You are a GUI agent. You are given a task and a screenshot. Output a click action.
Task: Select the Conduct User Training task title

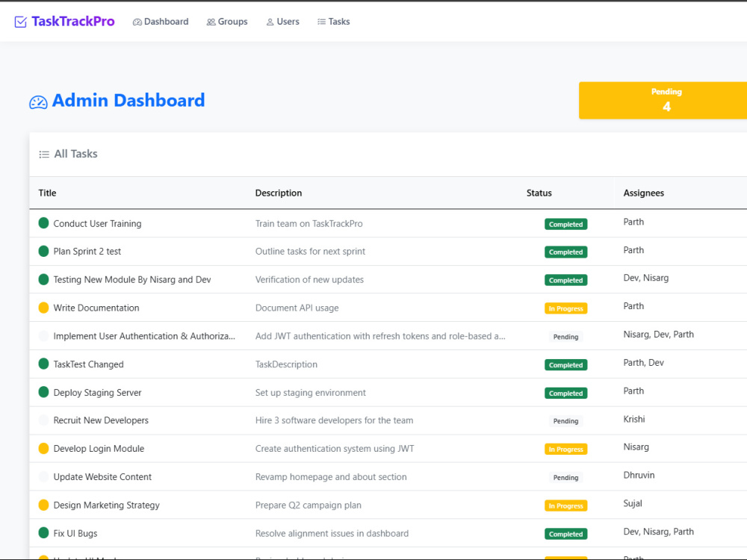click(x=97, y=224)
